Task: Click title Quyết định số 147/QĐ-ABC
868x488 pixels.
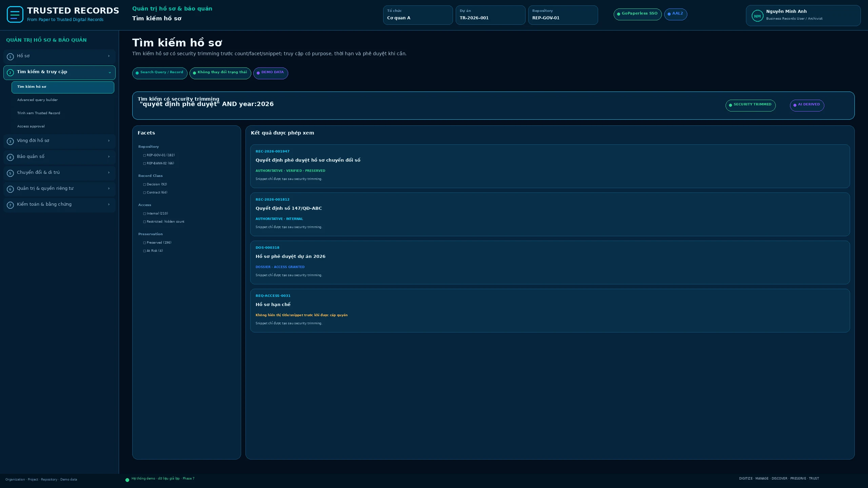Action: click(289, 208)
